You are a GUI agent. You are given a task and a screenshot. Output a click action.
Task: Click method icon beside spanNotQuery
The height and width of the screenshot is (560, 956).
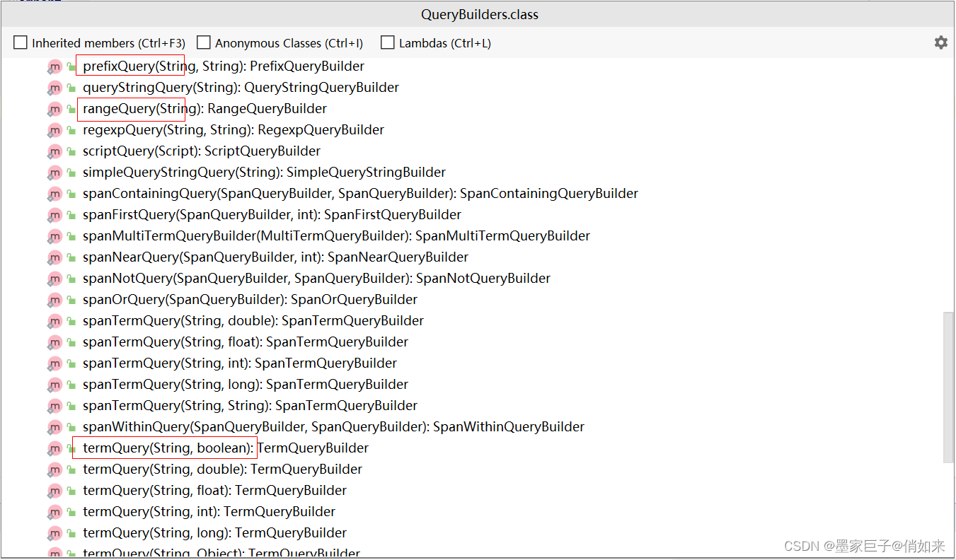coord(55,279)
